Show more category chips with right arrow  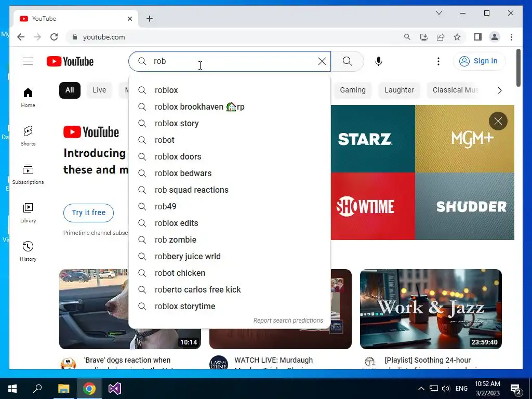[x=499, y=90]
